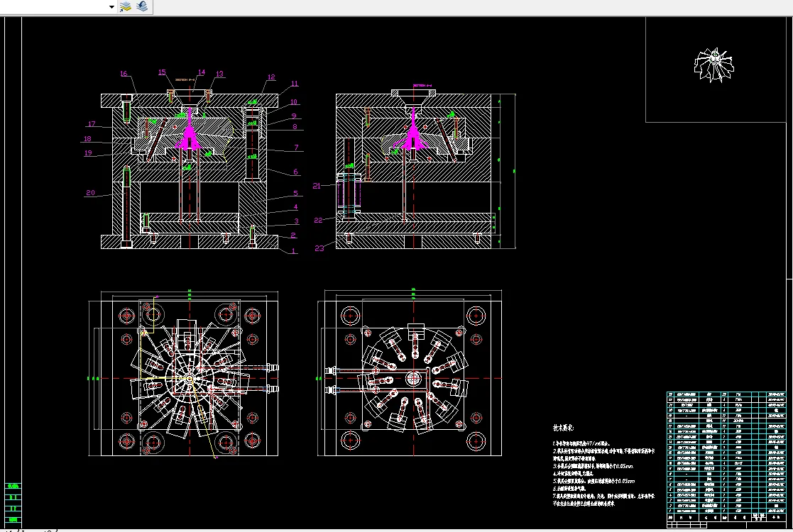
Task: Select part balloon label 4
Action: [296, 207]
